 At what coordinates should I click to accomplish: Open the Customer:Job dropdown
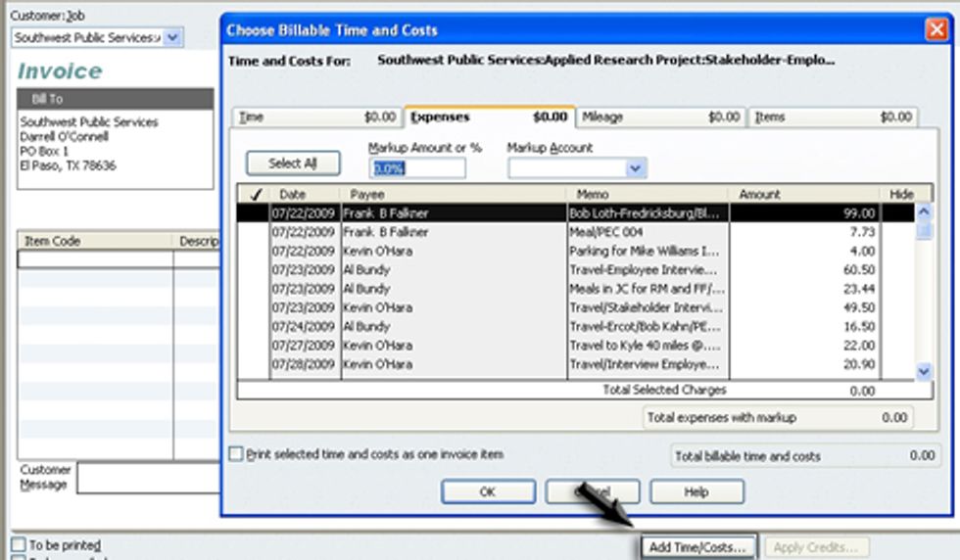point(172,37)
